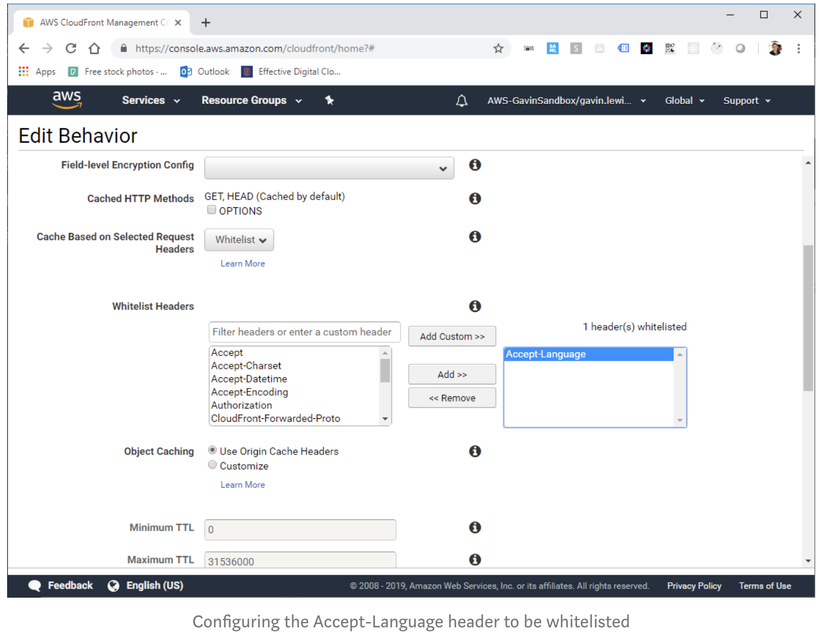Select Accept-Language in the whitelisted list
This screenshot has height=644, width=820.
(x=589, y=354)
